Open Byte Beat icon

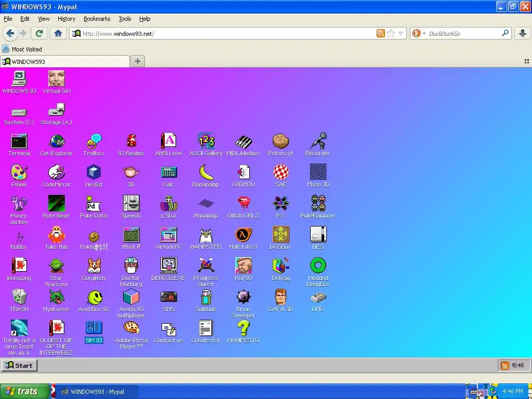click(x=56, y=204)
